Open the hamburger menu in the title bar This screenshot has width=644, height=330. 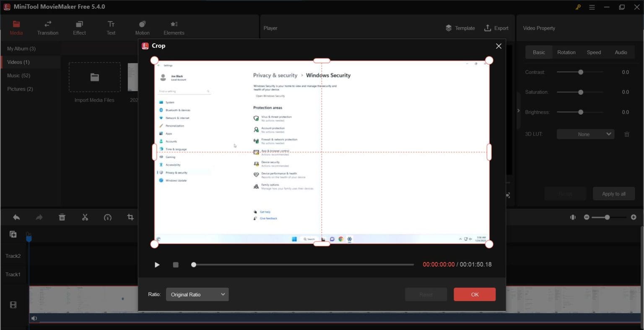(x=592, y=7)
